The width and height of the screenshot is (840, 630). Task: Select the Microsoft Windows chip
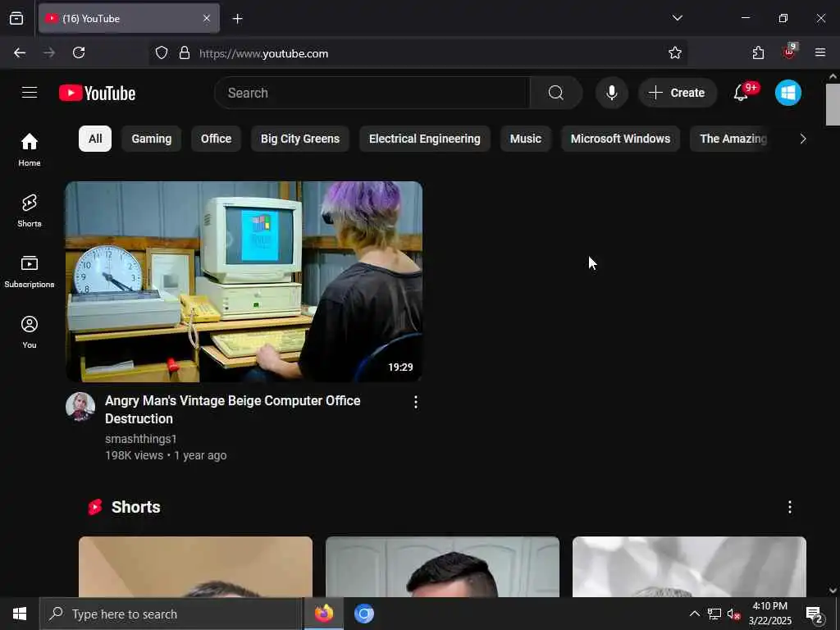pyautogui.click(x=620, y=139)
